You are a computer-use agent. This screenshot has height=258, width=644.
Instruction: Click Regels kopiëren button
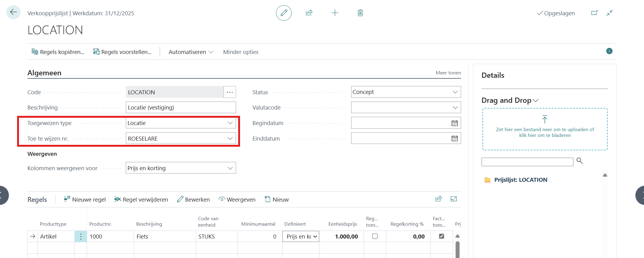[x=58, y=52]
